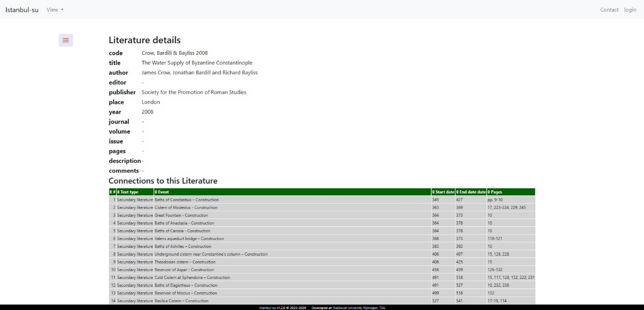644x310 pixels.
Task: Click author 'James Crow, Jonathan Bardill and Richard Bayliss'
Action: pos(200,73)
